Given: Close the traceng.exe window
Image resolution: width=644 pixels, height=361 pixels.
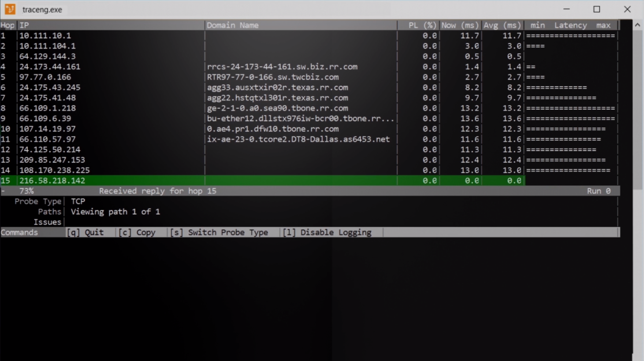Looking at the screenshot, I should click(x=627, y=9).
